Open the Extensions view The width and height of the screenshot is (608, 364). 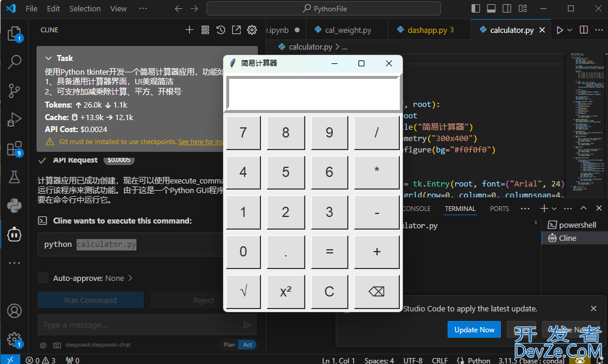14,148
